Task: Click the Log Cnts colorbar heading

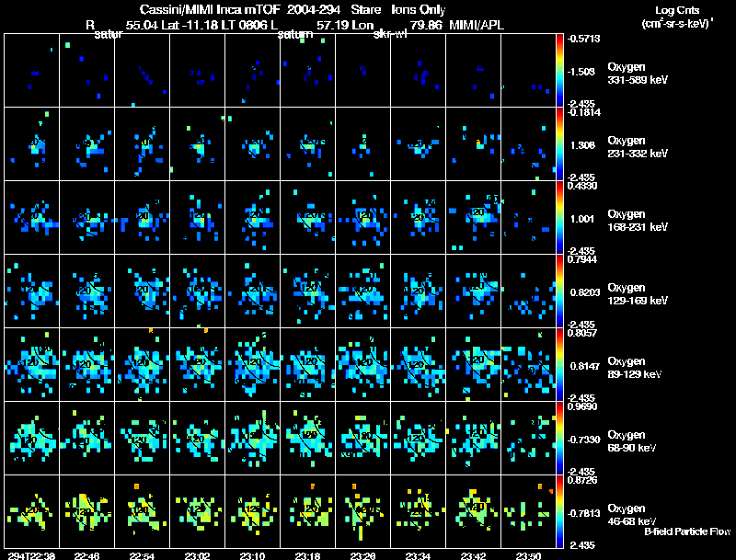Action: pos(677,10)
